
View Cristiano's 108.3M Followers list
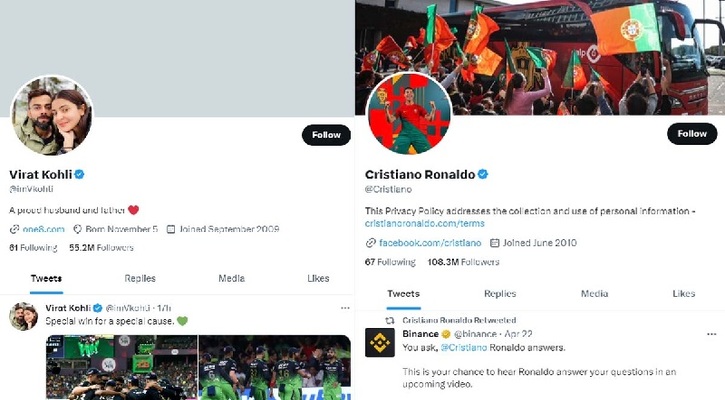[463, 262]
